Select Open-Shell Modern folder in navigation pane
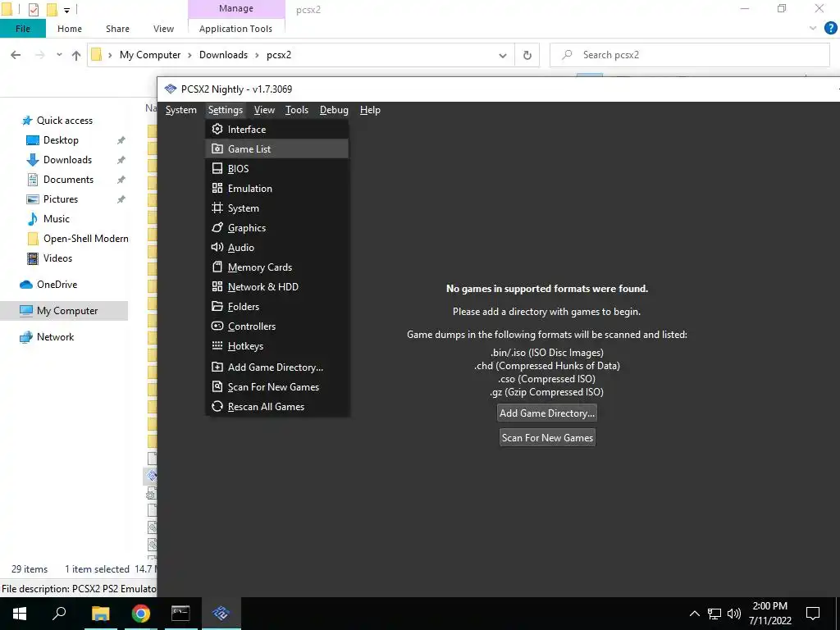Screen dimensions: 840x630 pyautogui.click(x=85, y=239)
